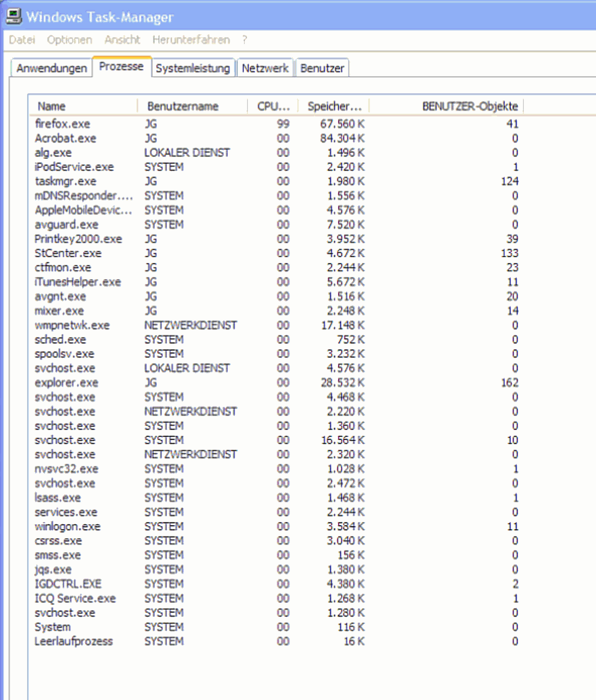
Task: Open the Ansicht menu
Action: coord(122,40)
